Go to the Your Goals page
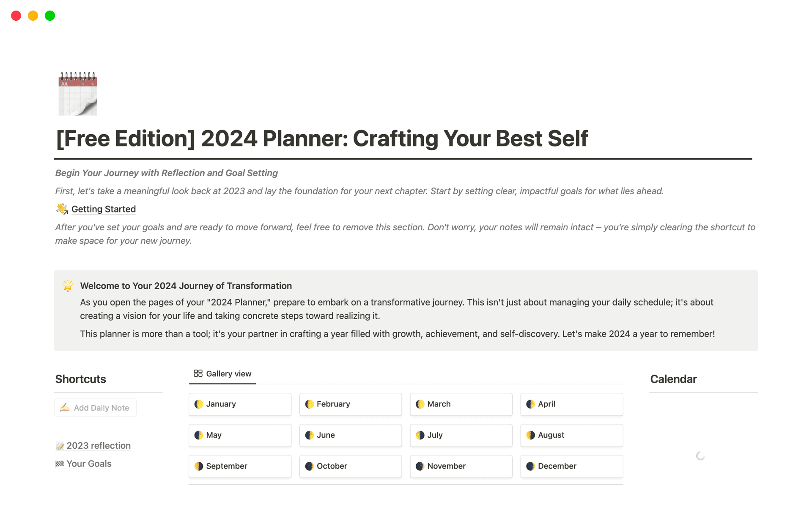This screenshot has height=508, width=812. 89,464
